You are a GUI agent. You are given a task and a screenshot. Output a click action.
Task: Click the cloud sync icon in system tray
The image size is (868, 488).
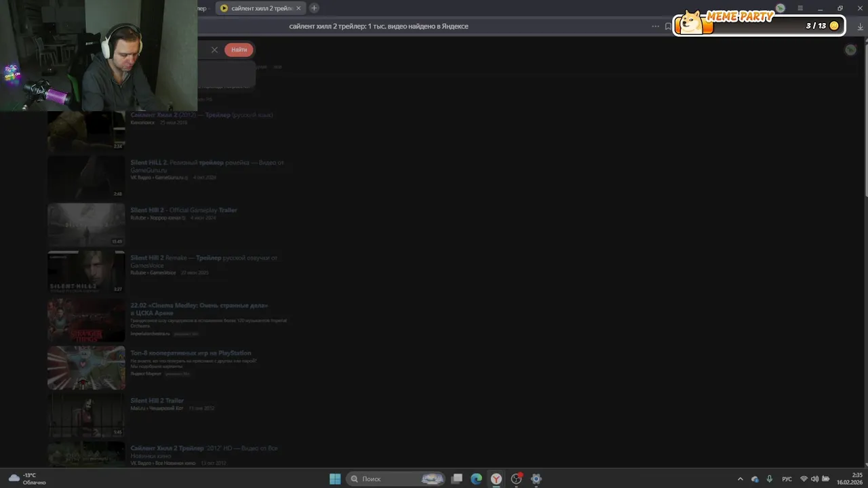[x=755, y=479]
